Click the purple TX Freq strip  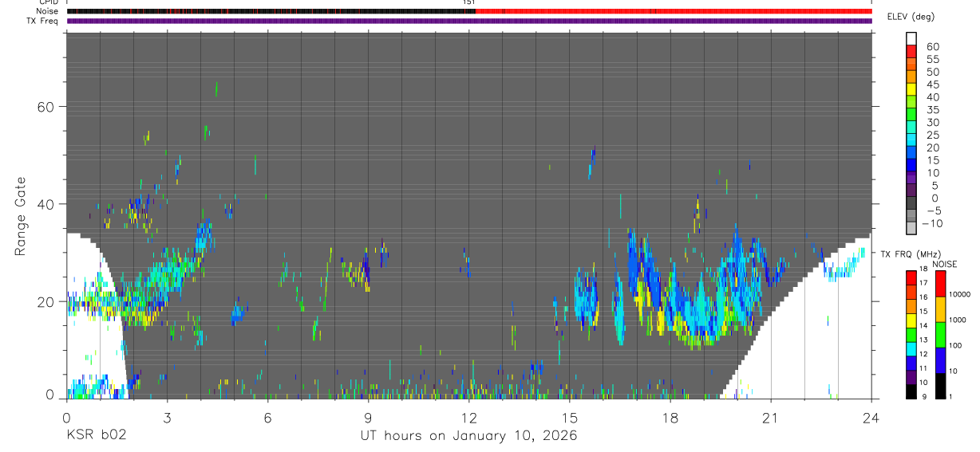coord(469,21)
